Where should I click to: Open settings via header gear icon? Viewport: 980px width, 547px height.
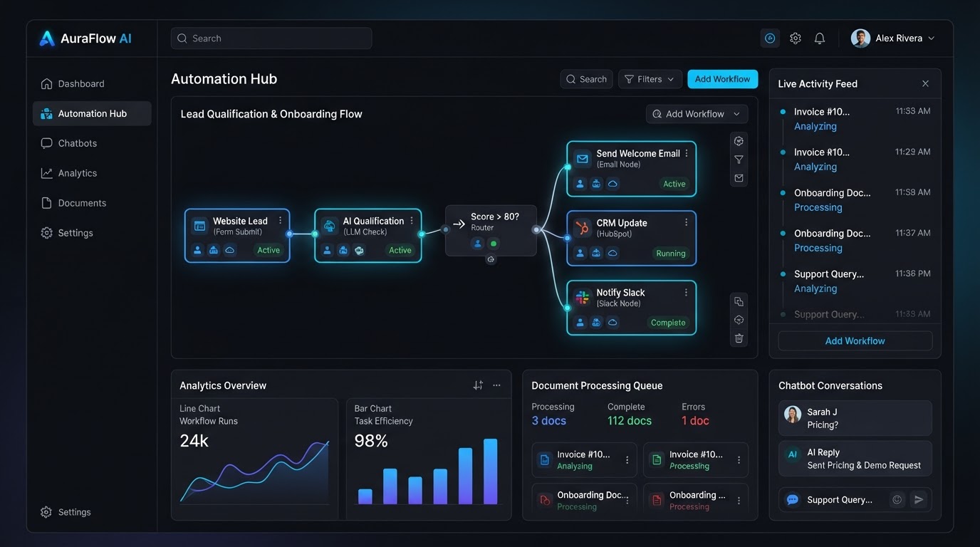796,38
